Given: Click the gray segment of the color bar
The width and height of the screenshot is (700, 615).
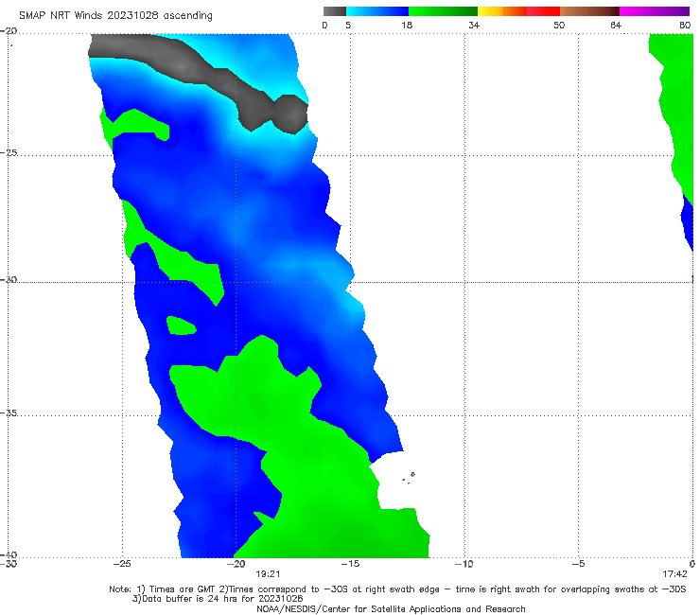Looking at the screenshot, I should (x=334, y=11).
